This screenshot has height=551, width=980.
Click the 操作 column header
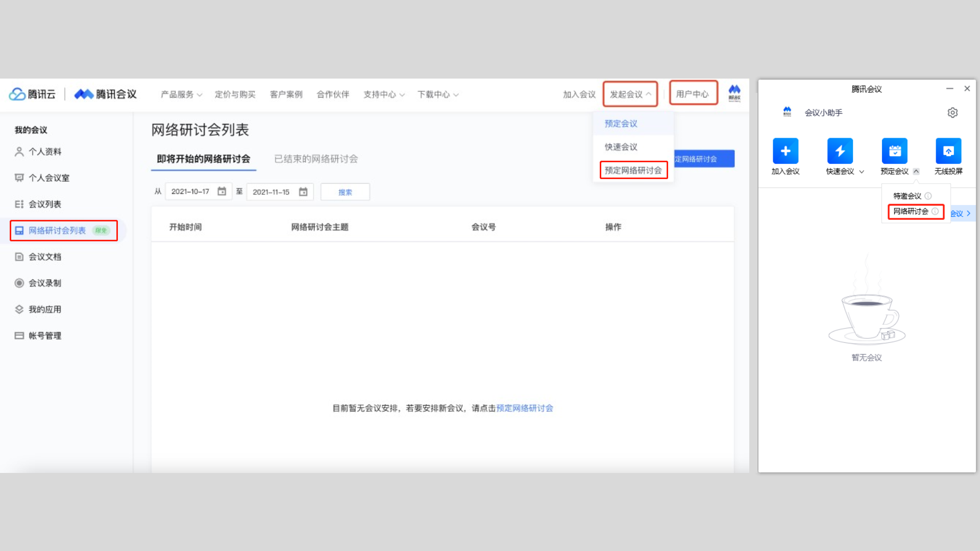613,227
